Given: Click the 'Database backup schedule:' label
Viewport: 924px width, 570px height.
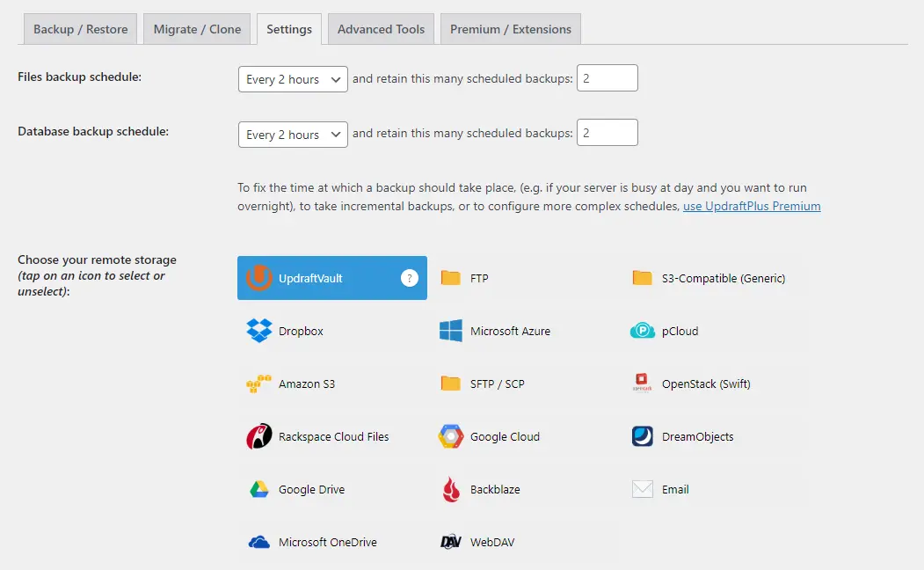Looking at the screenshot, I should (93, 131).
